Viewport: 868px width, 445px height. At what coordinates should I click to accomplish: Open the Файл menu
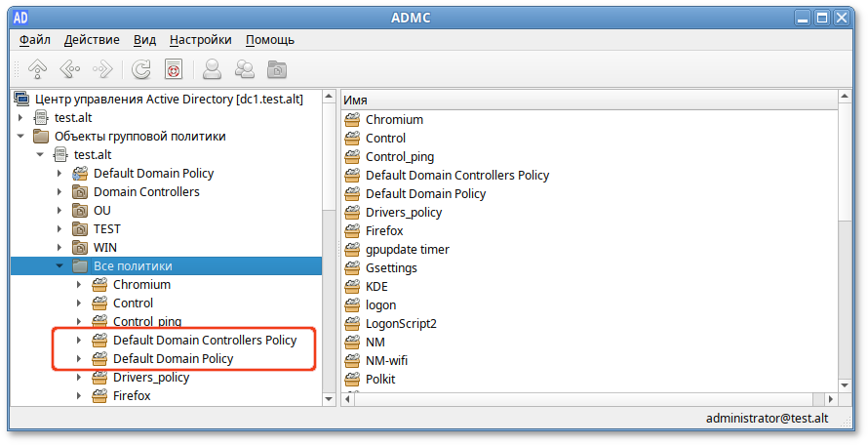[35, 40]
